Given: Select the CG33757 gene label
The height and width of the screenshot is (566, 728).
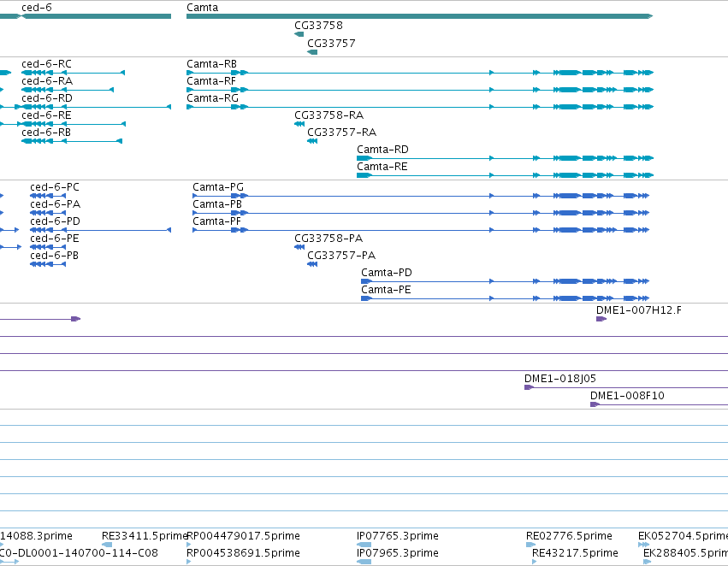Looking at the screenshot, I should [332, 43].
